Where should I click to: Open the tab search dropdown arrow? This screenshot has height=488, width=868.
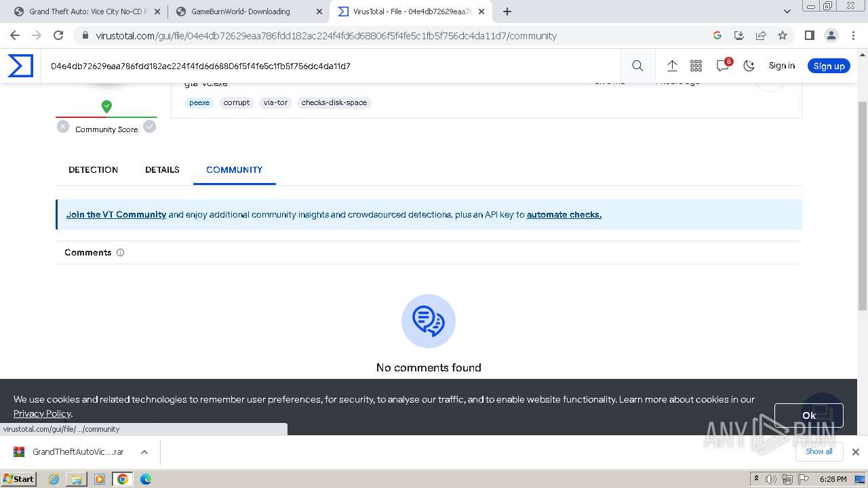(787, 12)
